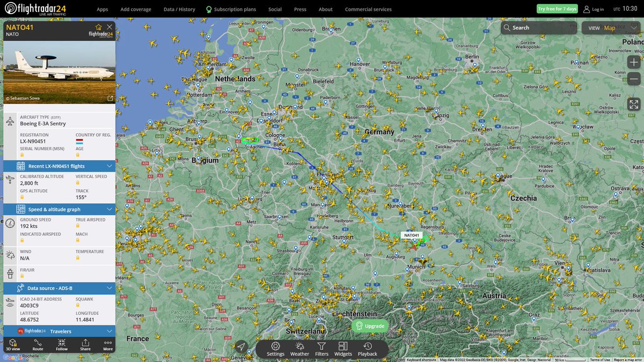The height and width of the screenshot is (362, 644).
Task: Zoom in on the map
Action: (x=634, y=62)
